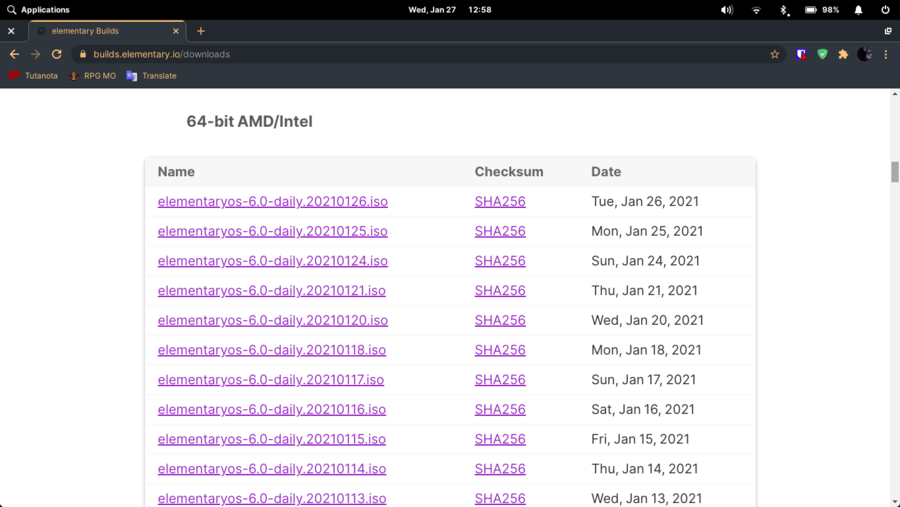Click the Name column header
Screen dimensions: 900x507
click(x=176, y=172)
